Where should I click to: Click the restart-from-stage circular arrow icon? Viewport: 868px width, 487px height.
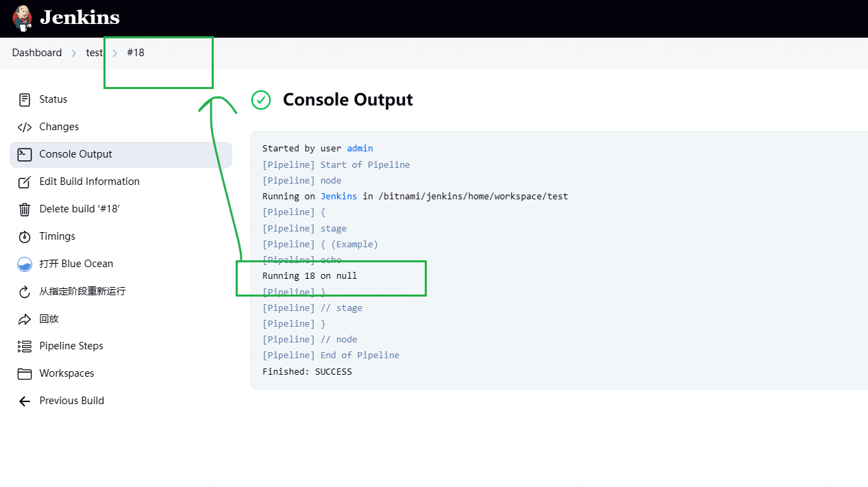(25, 292)
